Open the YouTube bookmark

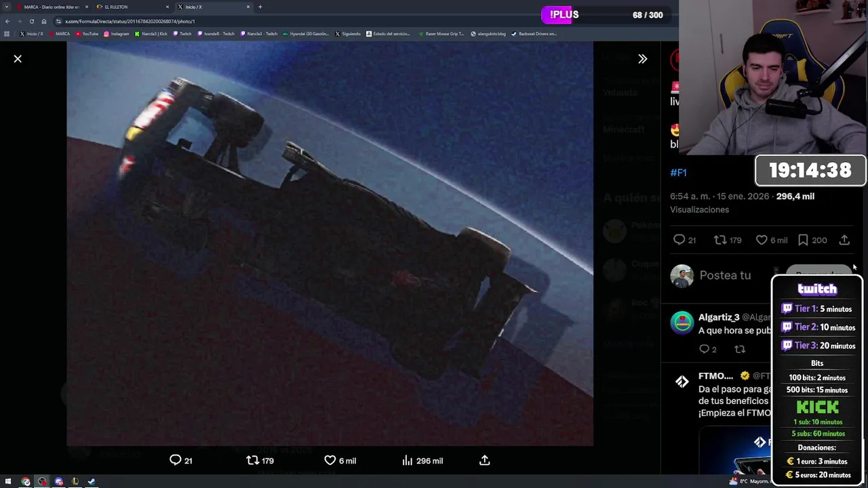[x=87, y=34]
